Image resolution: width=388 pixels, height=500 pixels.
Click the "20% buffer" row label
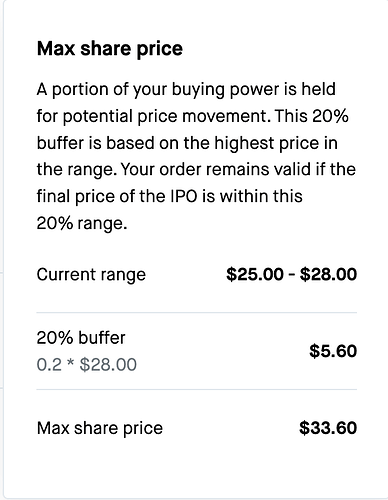pos(81,338)
